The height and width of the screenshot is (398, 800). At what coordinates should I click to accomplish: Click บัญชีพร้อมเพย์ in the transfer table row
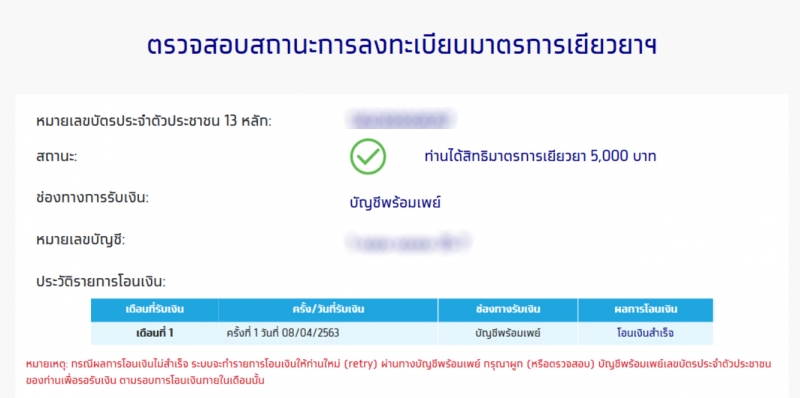pos(508,333)
